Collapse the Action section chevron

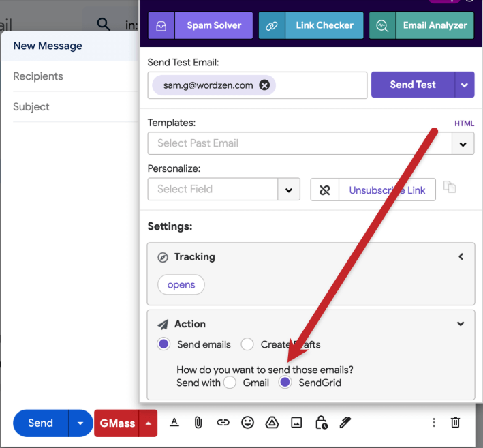pyautogui.click(x=461, y=324)
